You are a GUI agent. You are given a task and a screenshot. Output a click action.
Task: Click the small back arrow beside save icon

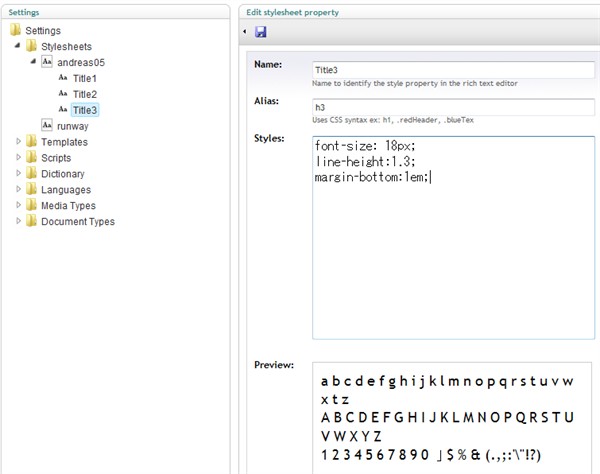click(x=245, y=31)
